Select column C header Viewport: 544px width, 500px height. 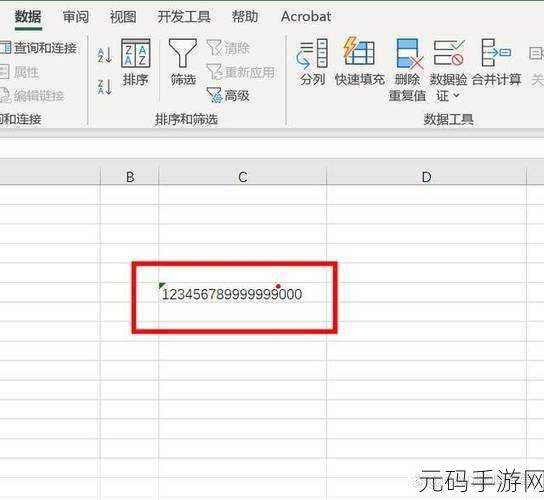click(x=243, y=177)
